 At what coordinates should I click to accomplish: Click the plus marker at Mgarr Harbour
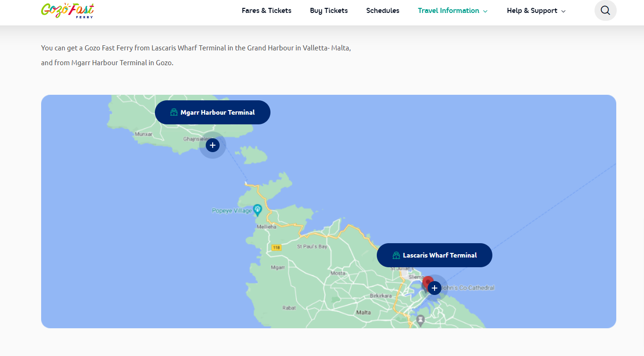click(212, 145)
